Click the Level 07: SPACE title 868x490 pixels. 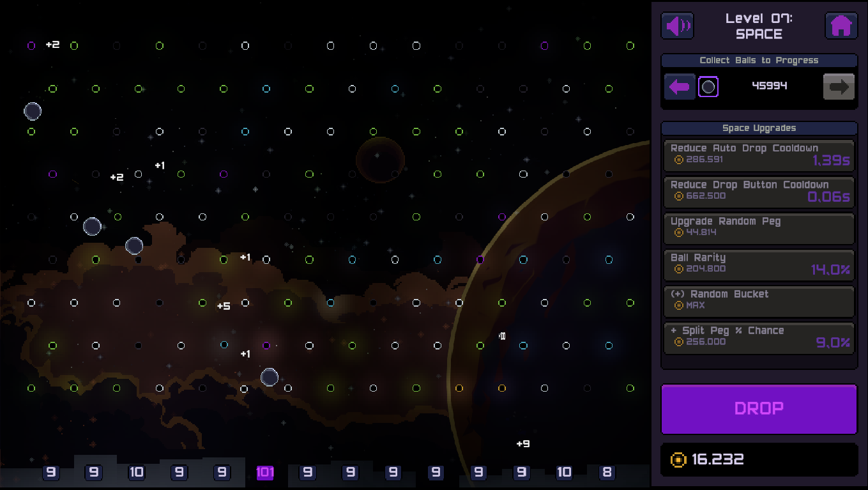[x=759, y=26]
